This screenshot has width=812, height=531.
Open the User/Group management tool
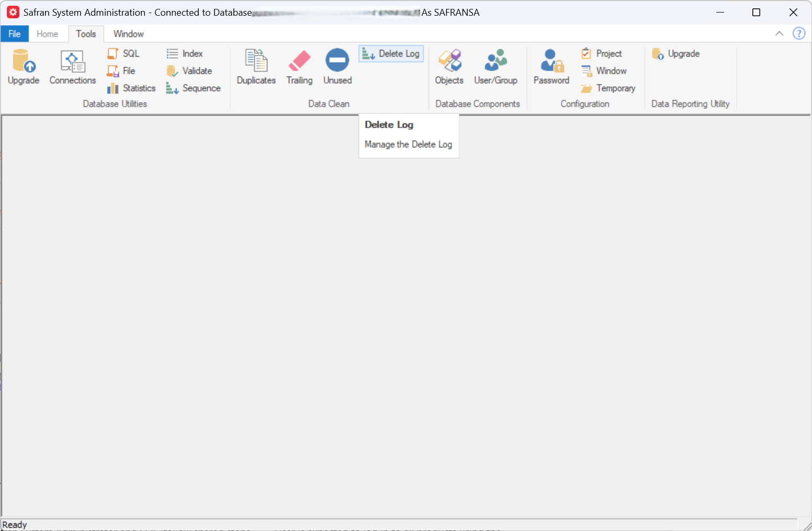click(x=495, y=66)
